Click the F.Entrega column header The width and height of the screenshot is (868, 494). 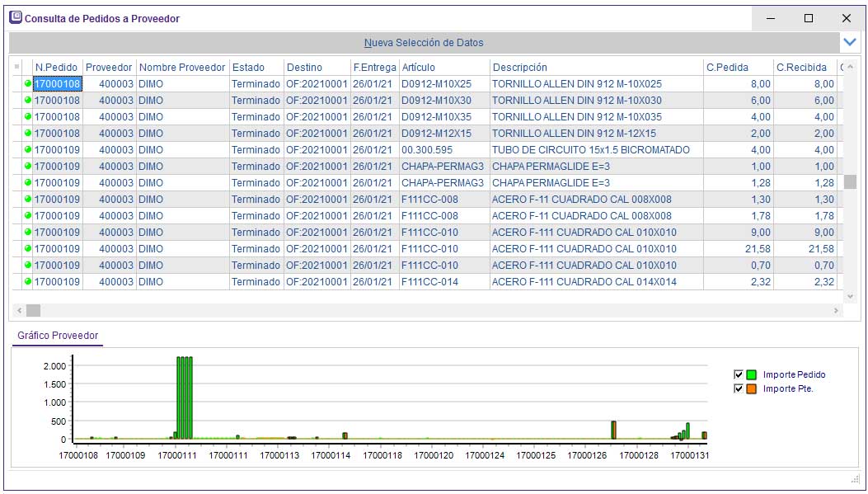coord(374,68)
